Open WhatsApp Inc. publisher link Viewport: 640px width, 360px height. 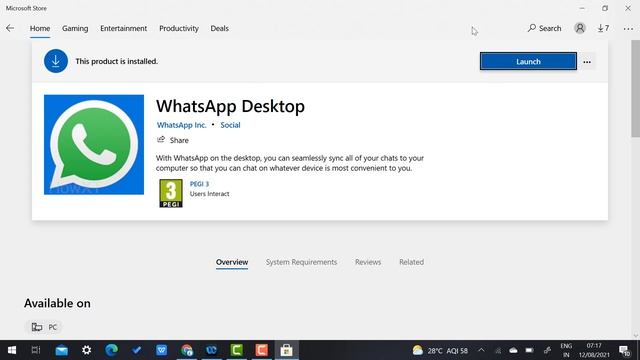click(182, 125)
